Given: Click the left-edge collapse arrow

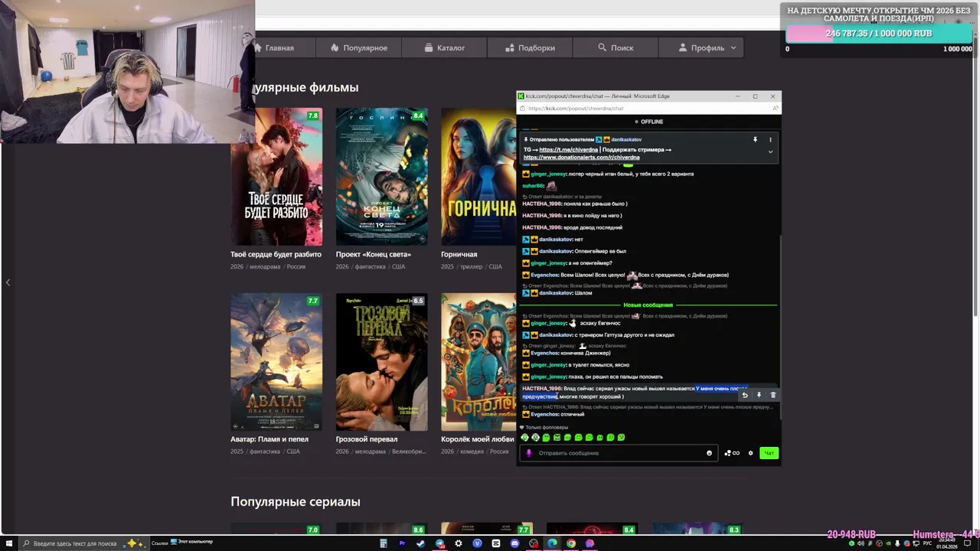Looking at the screenshot, I should pyautogui.click(x=8, y=282).
